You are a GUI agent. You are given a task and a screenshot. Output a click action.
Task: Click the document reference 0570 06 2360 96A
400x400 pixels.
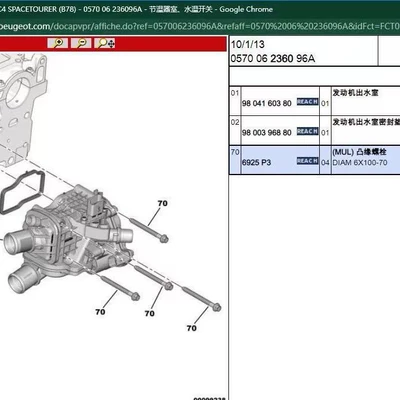tap(273, 59)
